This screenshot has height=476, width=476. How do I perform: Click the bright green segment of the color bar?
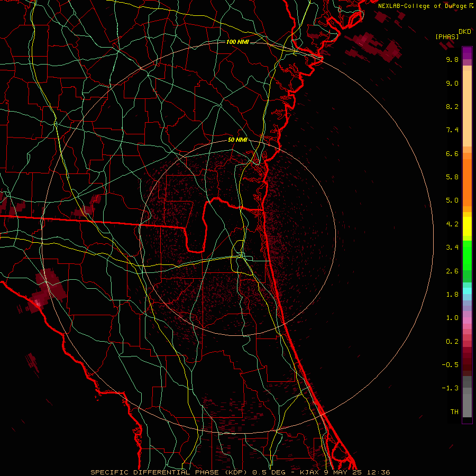(x=467, y=255)
